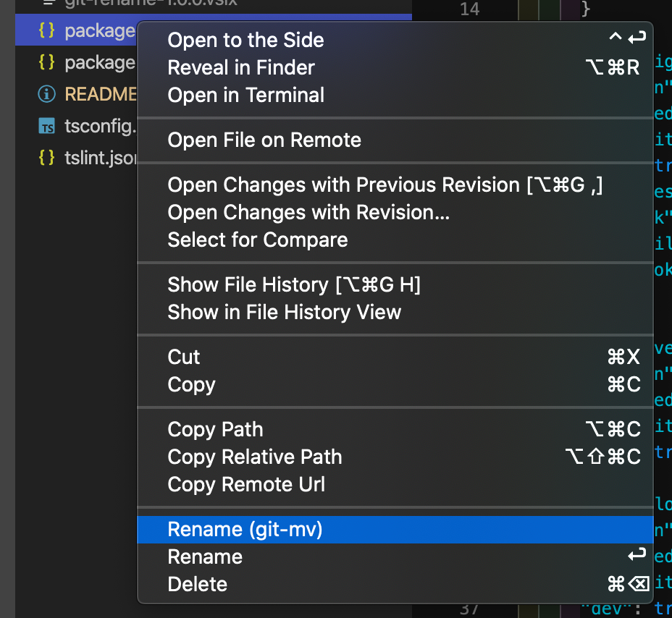The width and height of the screenshot is (672, 618).
Task: Copy the file's path
Action: [215, 429]
